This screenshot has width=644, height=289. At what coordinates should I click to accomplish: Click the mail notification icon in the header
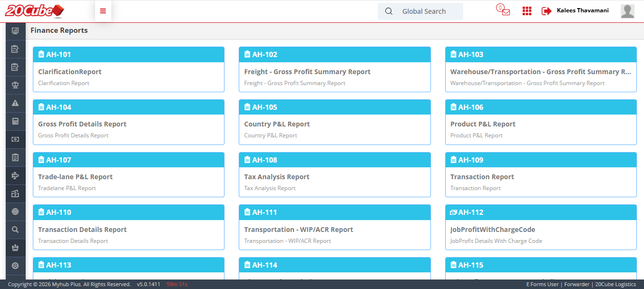503,10
